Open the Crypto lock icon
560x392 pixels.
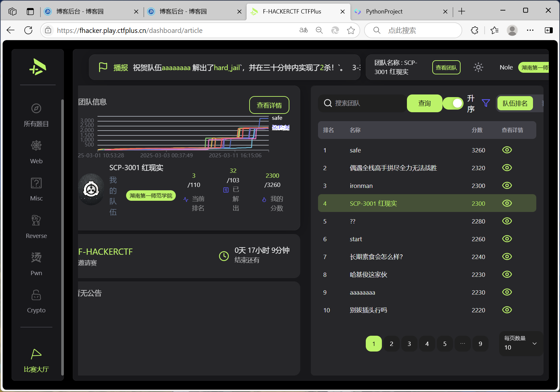pyautogui.click(x=36, y=295)
